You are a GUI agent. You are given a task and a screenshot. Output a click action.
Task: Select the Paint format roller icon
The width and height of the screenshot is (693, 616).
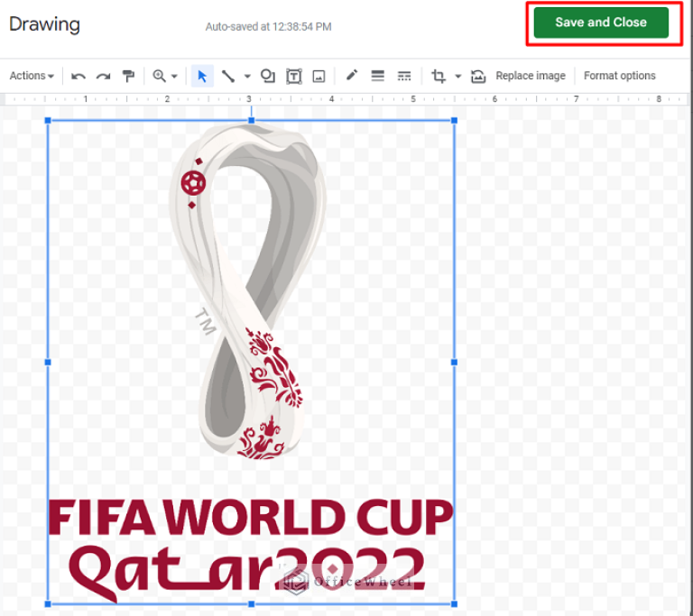pyautogui.click(x=128, y=76)
